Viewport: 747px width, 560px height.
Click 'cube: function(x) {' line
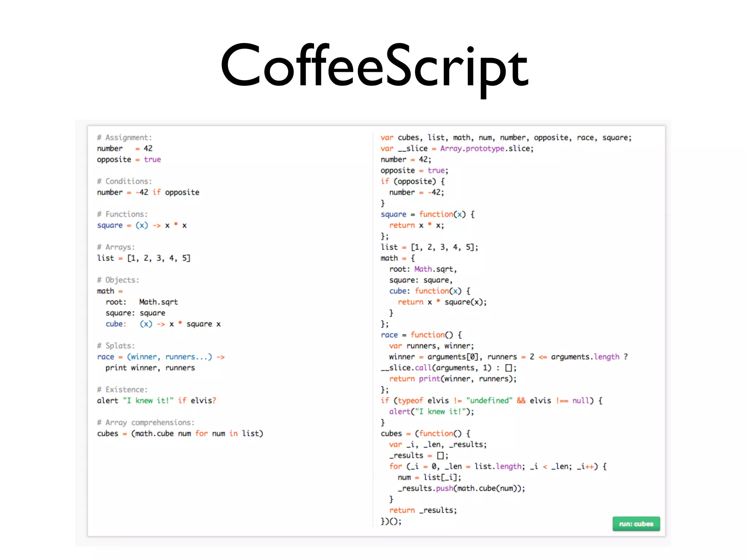tap(430, 291)
